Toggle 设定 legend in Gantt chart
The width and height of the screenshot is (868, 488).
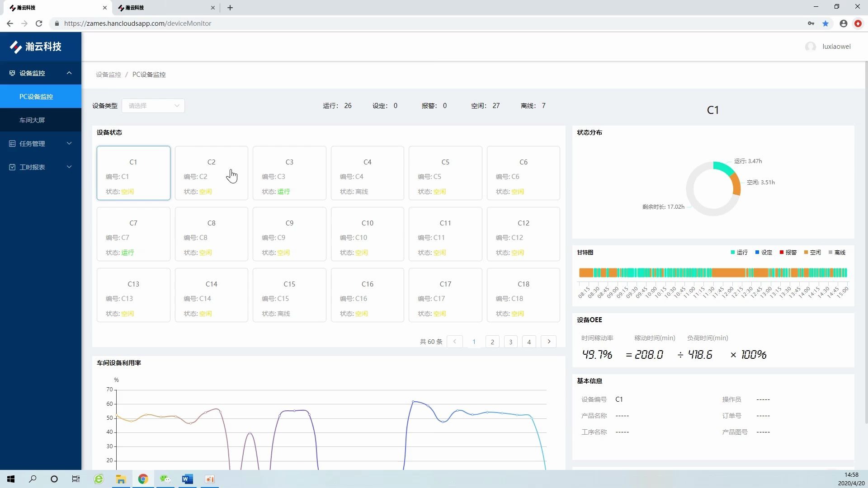pyautogui.click(x=764, y=253)
